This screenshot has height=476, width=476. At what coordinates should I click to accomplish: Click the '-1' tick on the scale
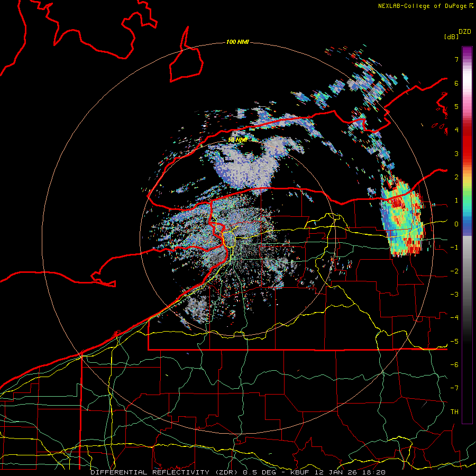(x=454, y=248)
